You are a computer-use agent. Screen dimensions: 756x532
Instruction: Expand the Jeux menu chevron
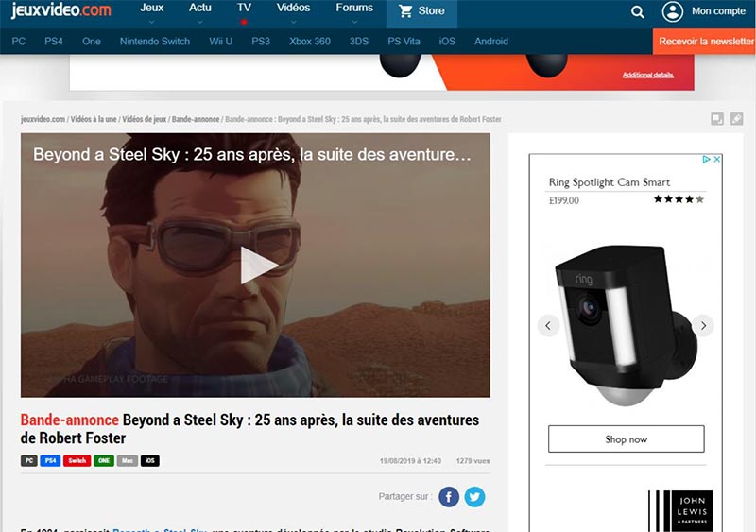coord(152,22)
